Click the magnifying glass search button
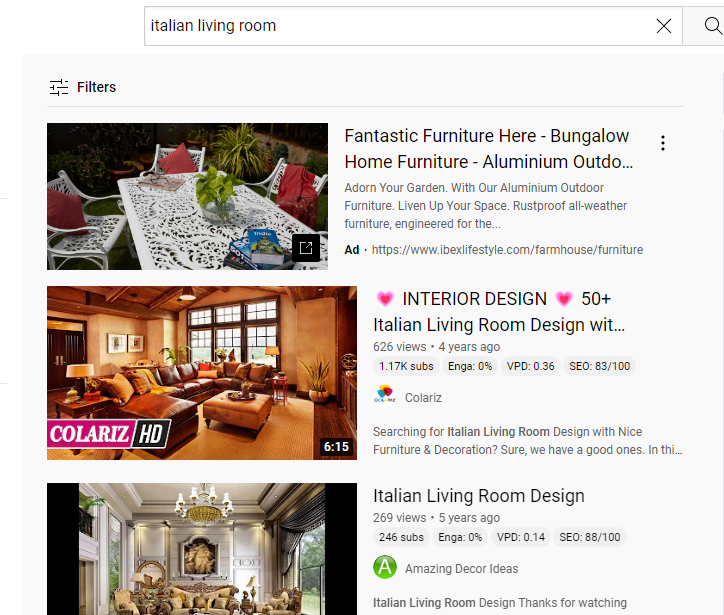 click(x=712, y=26)
